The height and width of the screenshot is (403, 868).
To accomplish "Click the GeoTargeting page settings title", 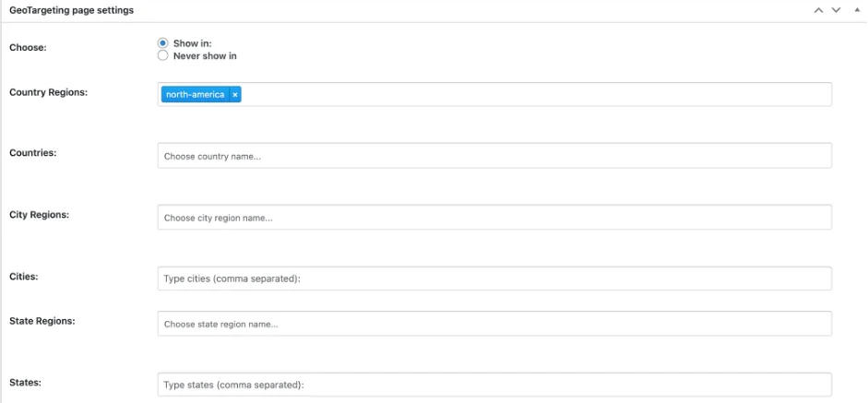I will click(71, 10).
